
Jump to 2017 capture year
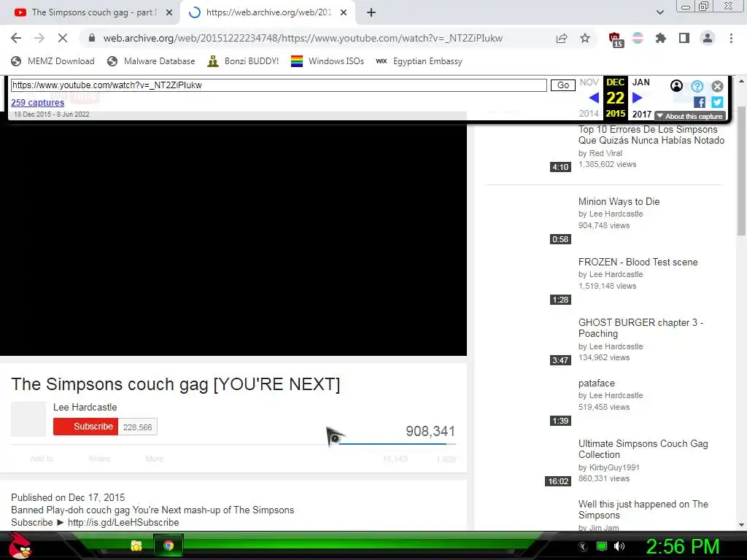[642, 114]
